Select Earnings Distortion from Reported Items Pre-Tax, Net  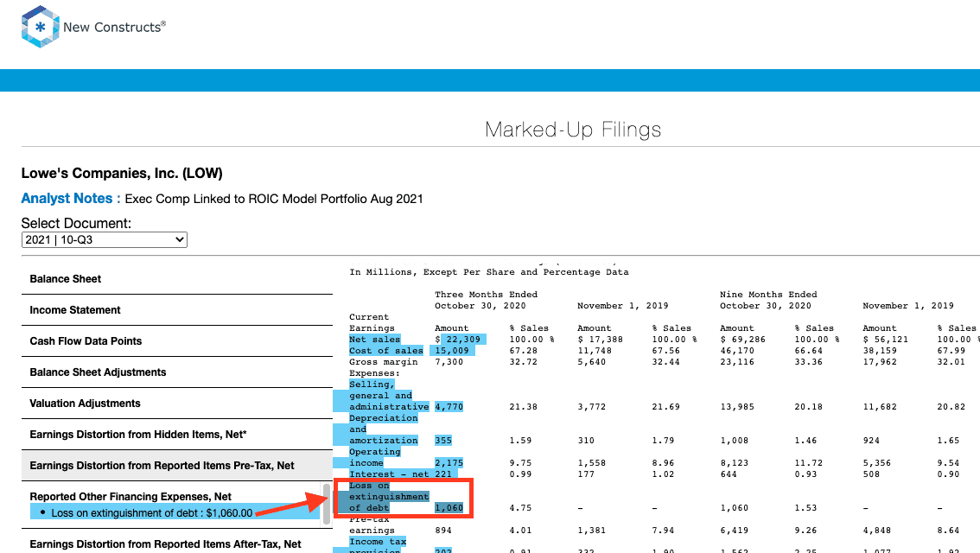[x=177, y=466]
